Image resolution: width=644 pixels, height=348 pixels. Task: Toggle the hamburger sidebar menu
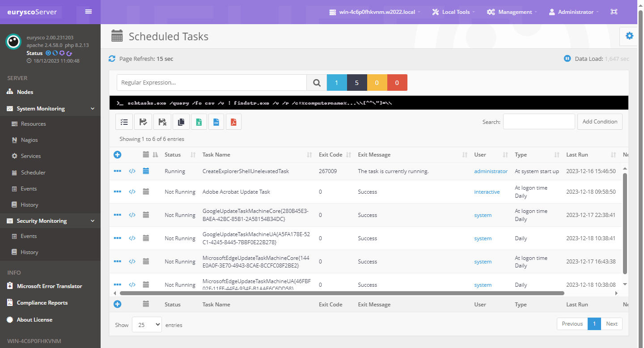click(89, 12)
